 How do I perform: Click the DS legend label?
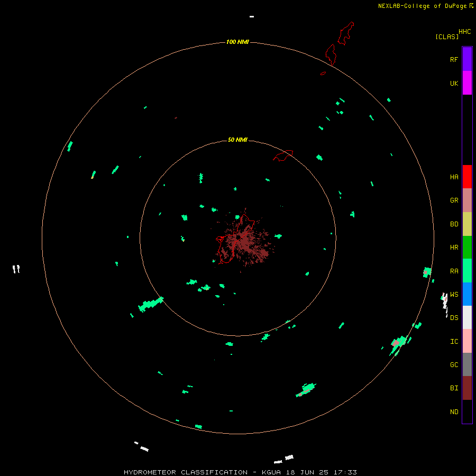(x=454, y=317)
